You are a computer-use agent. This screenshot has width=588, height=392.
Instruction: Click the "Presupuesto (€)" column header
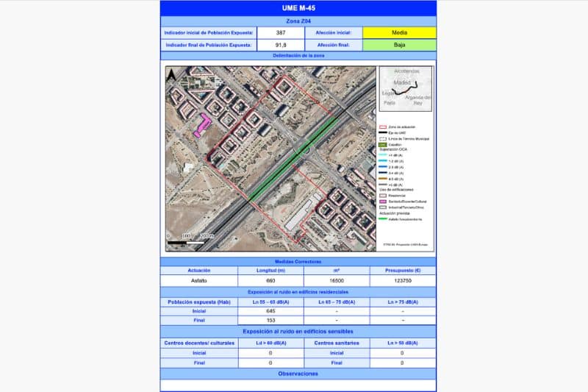coord(403,271)
